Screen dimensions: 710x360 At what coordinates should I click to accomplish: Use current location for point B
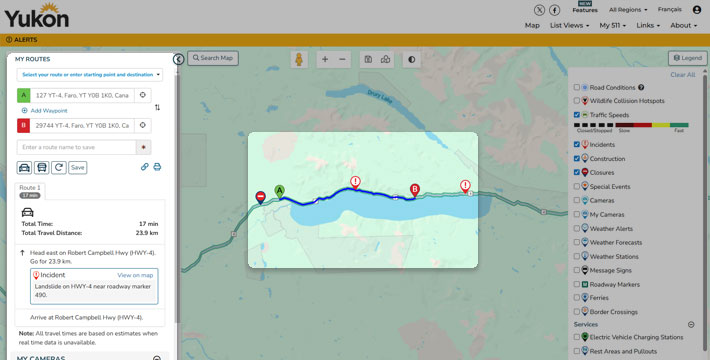(x=143, y=125)
